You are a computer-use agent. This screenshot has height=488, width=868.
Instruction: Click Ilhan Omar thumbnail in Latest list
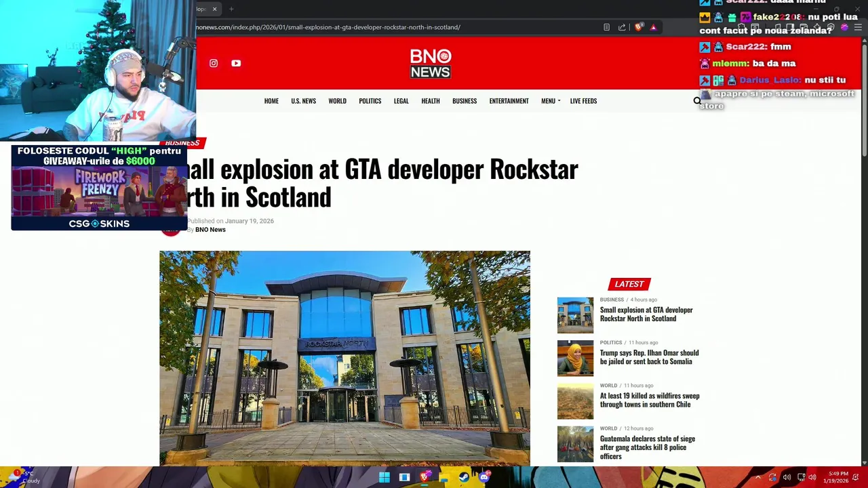click(x=575, y=358)
